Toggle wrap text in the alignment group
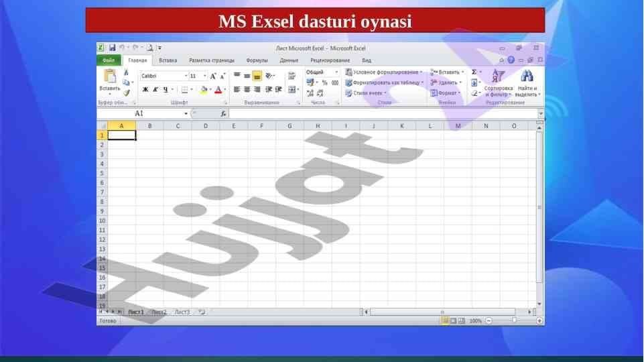 coord(292,76)
